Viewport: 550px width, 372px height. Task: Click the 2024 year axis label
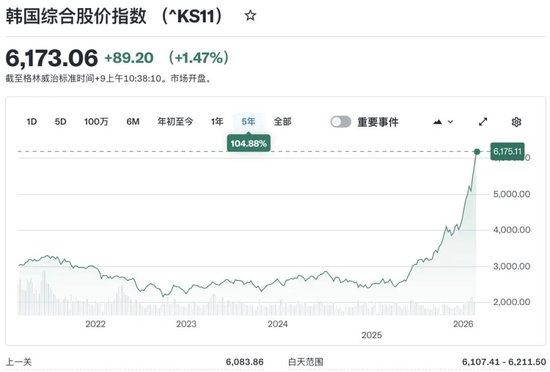[x=277, y=324]
